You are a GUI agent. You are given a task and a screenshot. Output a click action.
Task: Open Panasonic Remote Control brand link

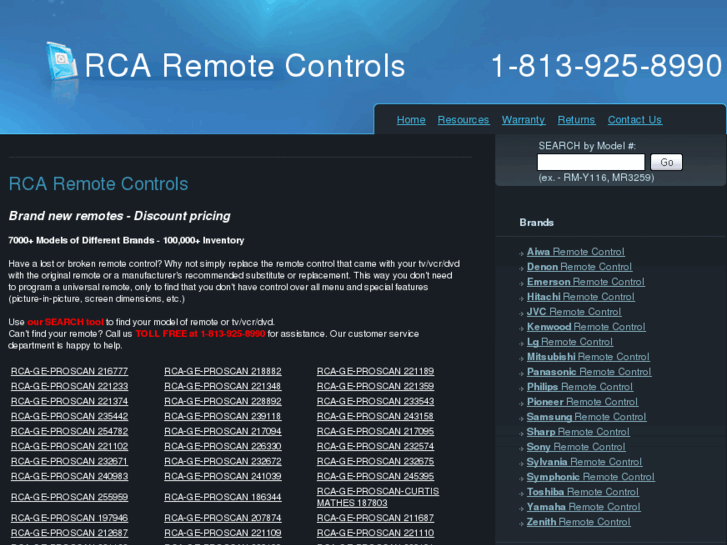point(589,372)
